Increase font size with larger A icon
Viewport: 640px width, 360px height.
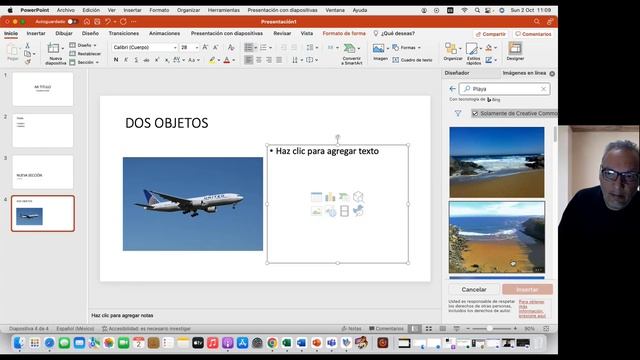click(205, 47)
